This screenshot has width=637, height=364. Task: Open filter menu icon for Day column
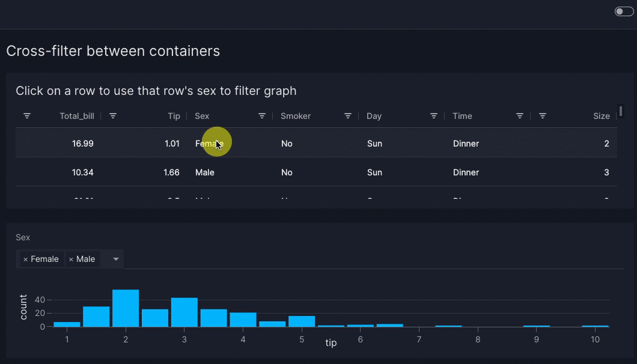(x=434, y=116)
